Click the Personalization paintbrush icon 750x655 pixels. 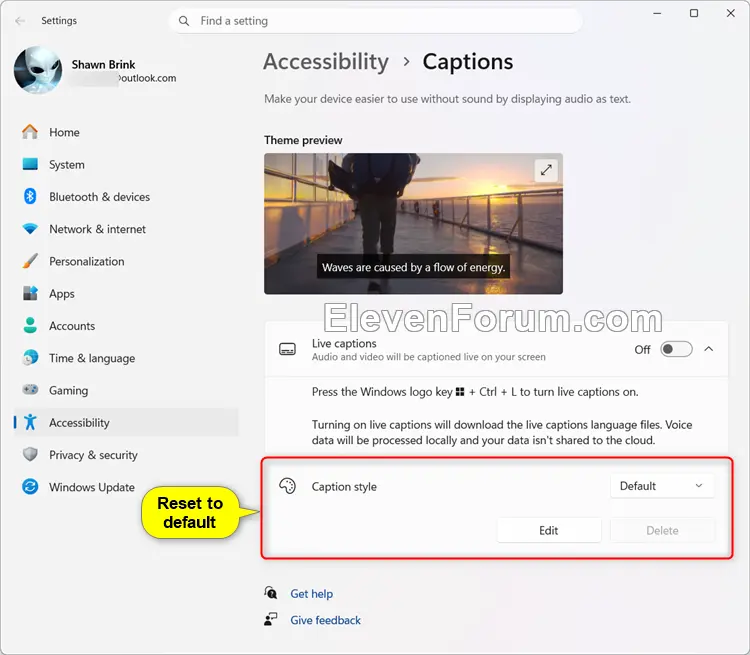[30, 261]
